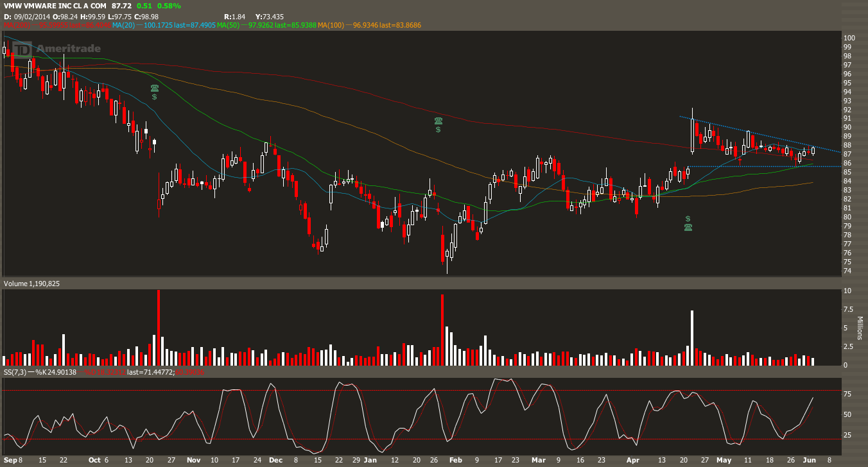Click the 74 level on the price axis
The width and height of the screenshot is (868, 467).
coord(847,271)
